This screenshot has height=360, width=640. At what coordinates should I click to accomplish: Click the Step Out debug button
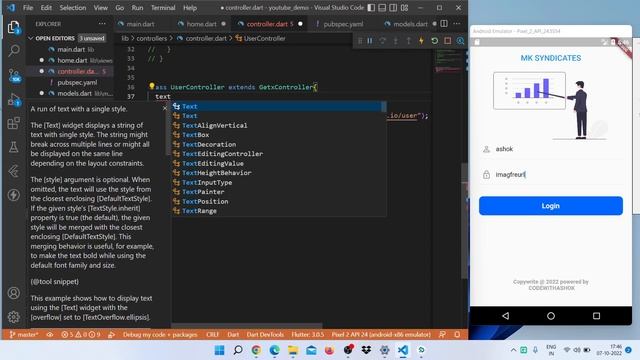[408, 41]
